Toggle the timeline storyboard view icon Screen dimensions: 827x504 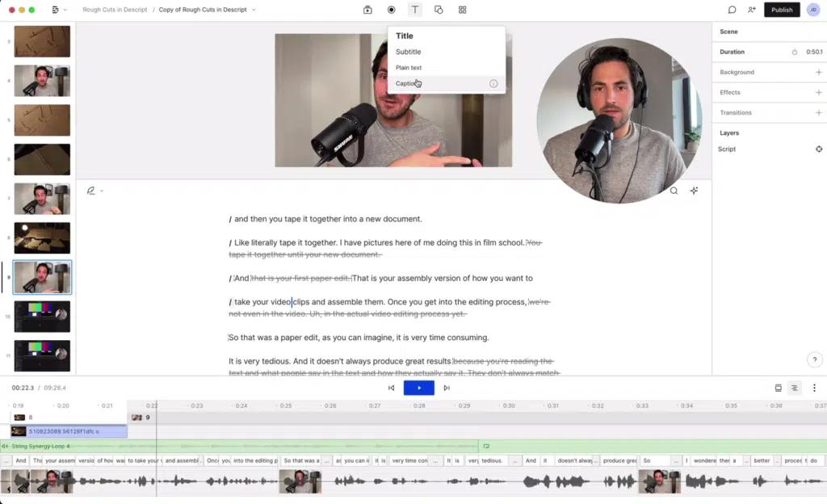(x=778, y=388)
